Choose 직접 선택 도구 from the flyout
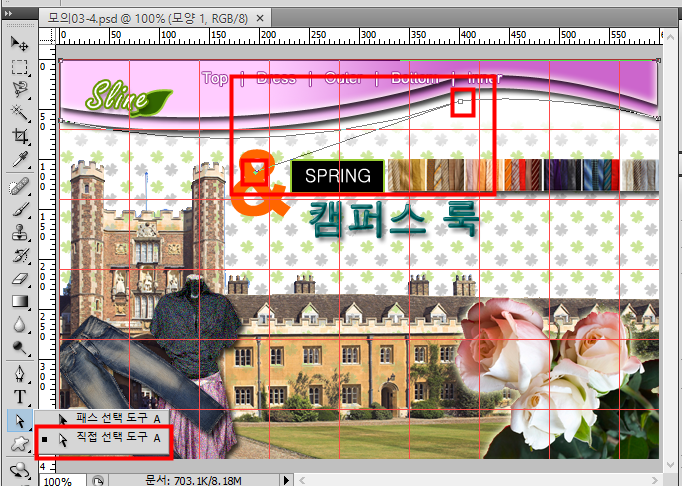The width and height of the screenshot is (682, 486). click(110, 438)
